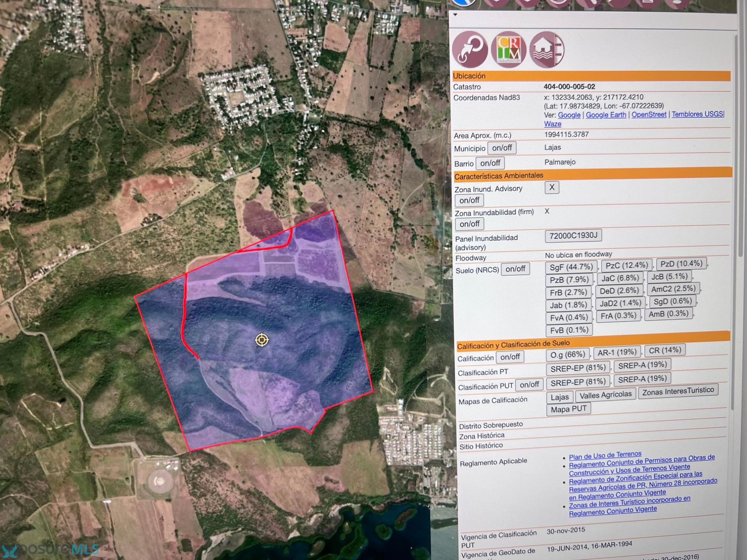Screen dimensions: 747x560
Task: Click the blue circular icon in top toolbar
Action: [x=464, y=2]
